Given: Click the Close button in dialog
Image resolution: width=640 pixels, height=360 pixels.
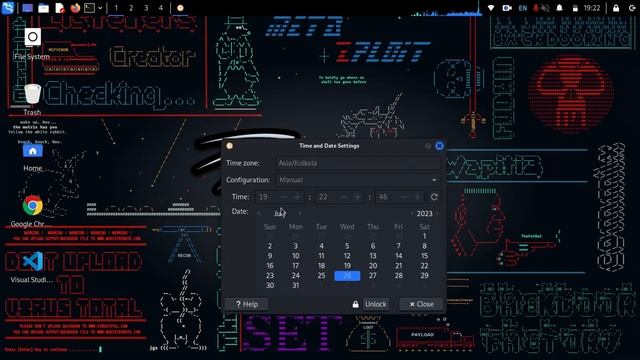Looking at the screenshot, I should tap(421, 304).
